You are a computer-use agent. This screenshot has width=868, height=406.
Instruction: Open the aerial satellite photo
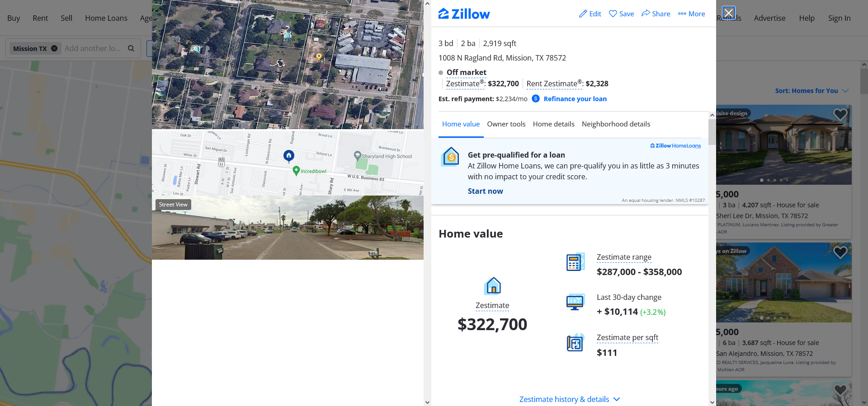[288, 65]
